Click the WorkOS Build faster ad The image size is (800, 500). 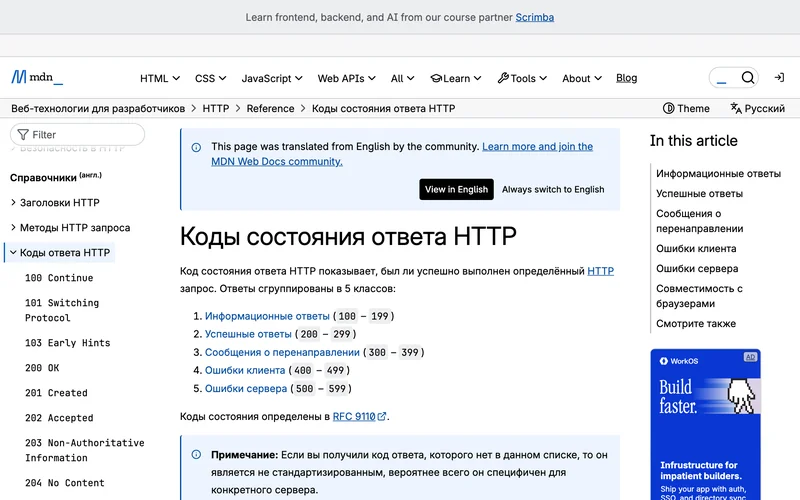705,424
